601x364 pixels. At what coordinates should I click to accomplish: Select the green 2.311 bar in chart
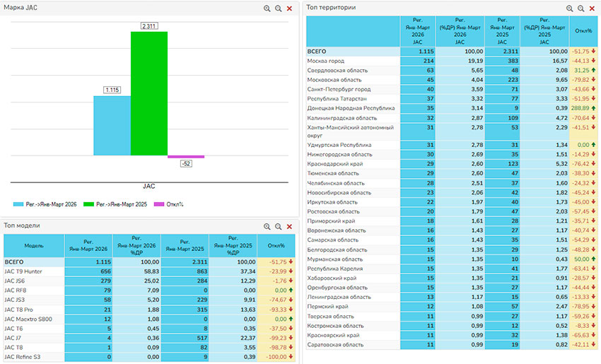pos(149,93)
